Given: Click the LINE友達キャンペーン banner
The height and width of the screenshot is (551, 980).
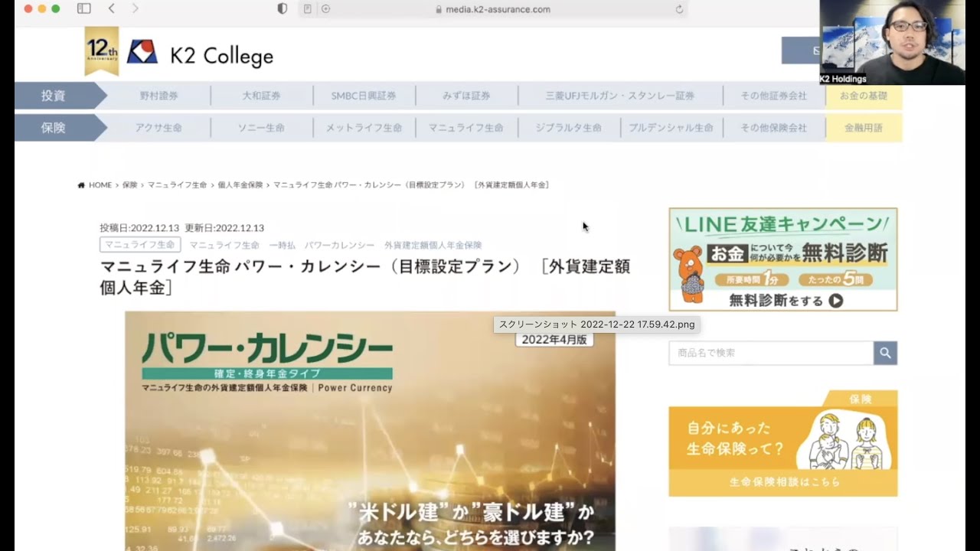Looking at the screenshot, I should pos(783,259).
